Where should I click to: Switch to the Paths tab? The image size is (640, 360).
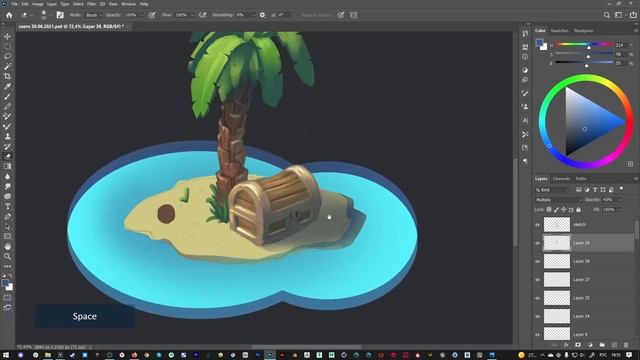coord(581,179)
